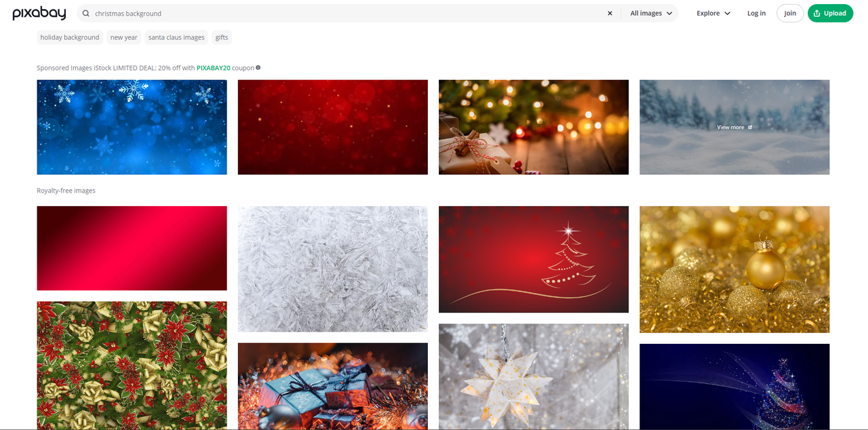Open the Log in link

coord(756,14)
